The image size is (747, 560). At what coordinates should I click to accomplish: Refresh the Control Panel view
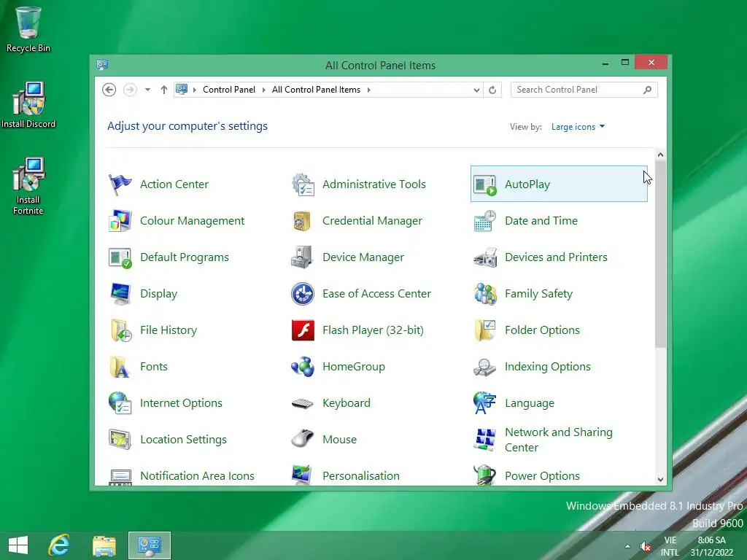(x=492, y=90)
